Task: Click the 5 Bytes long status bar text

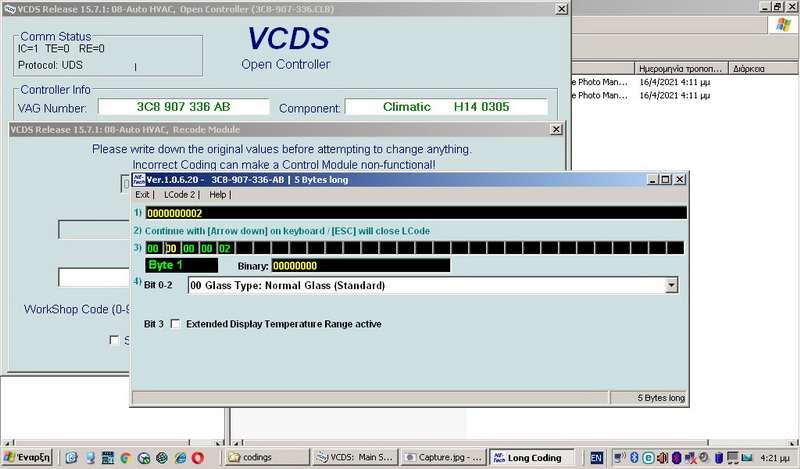Action: click(661, 398)
